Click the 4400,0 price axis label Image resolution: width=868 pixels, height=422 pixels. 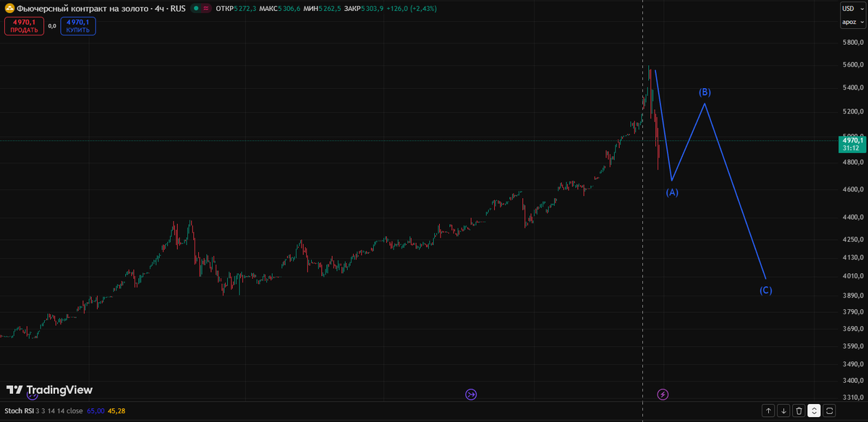[x=851, y=217]
